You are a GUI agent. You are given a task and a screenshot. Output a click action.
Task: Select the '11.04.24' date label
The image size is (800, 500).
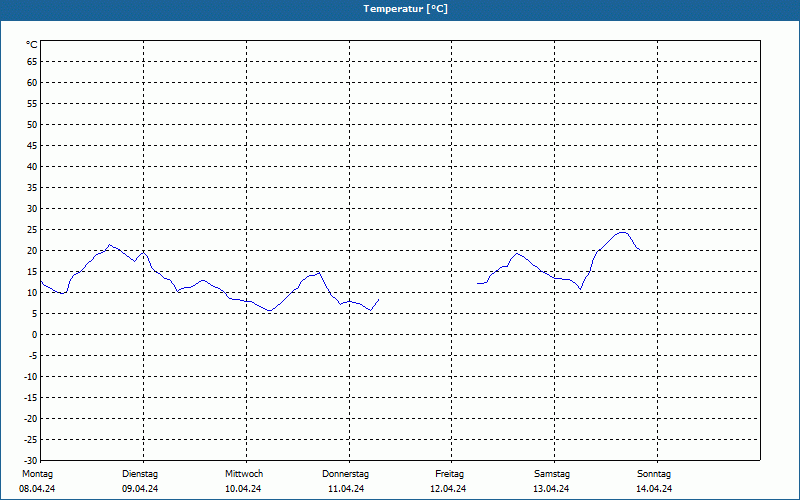(x=346, y=489)
